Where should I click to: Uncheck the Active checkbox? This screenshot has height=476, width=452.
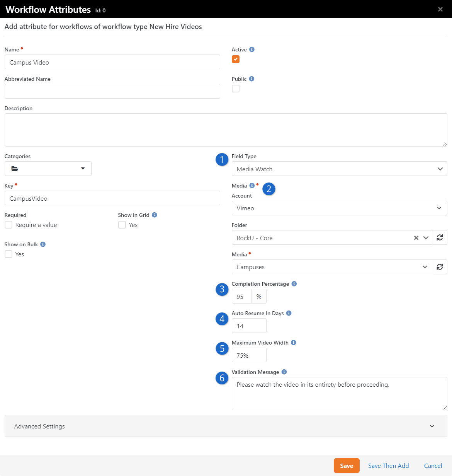236,59
